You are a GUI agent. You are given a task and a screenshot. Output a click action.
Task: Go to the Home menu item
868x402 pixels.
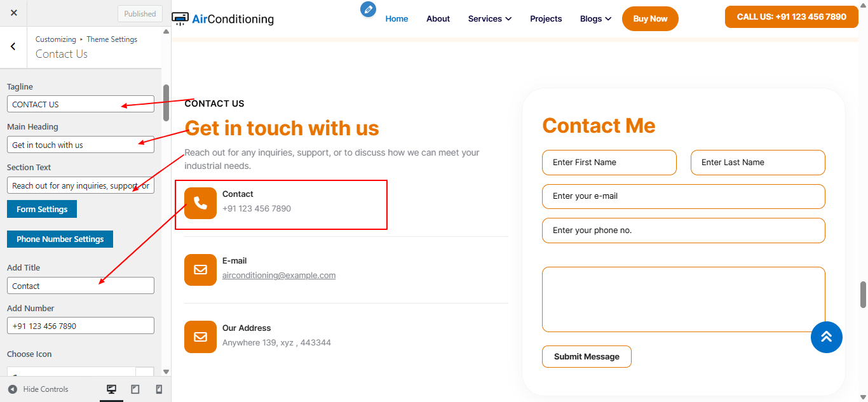(397, 19)
